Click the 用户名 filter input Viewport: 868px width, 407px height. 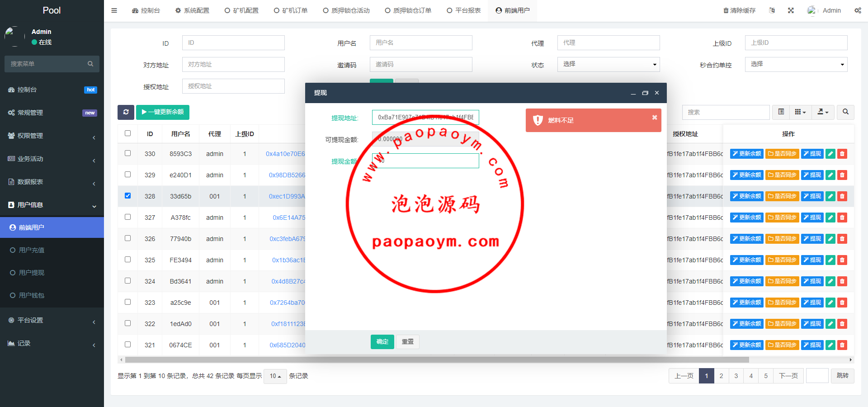tap(421, 43)
